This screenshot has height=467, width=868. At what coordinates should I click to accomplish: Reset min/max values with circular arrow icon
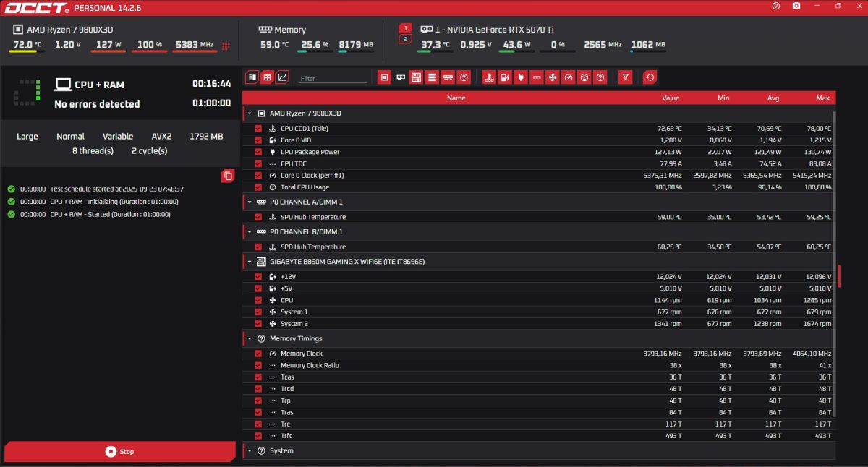650,77
